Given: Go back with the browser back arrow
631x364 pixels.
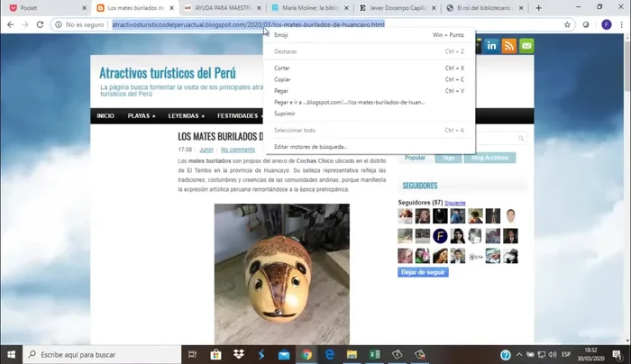Looking at the screenshot, I should point(11,24).
